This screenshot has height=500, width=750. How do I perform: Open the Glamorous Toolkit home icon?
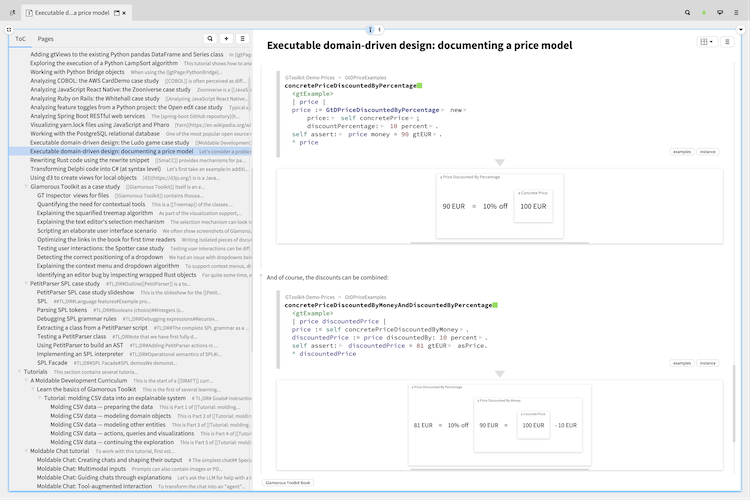point(12,13)
